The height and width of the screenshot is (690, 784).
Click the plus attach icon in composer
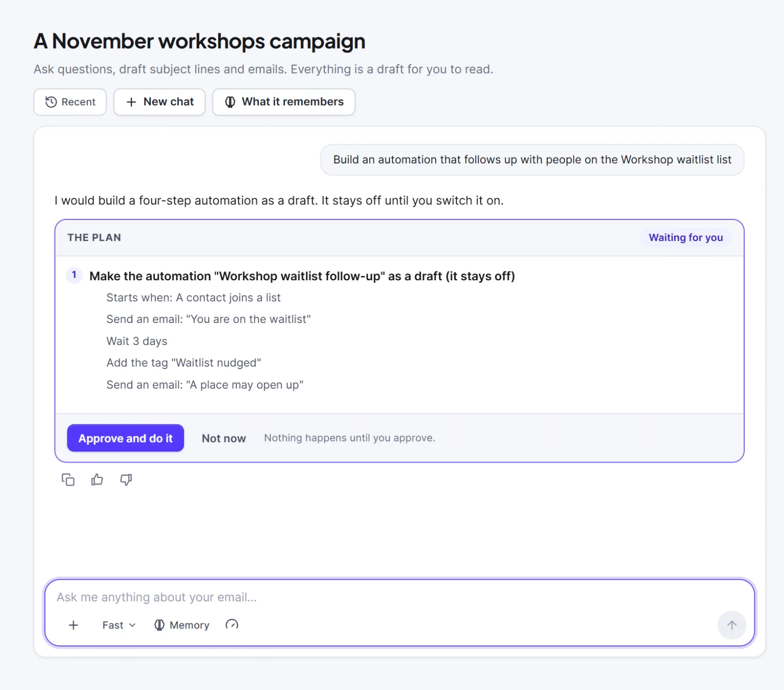tap(73, 625)
